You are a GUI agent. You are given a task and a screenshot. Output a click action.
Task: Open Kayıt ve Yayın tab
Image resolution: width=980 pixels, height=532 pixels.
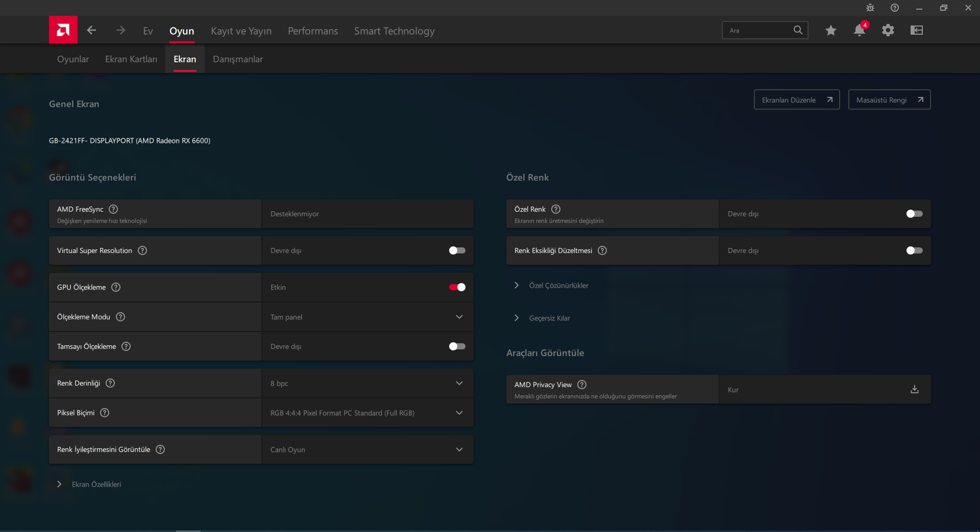241,31
